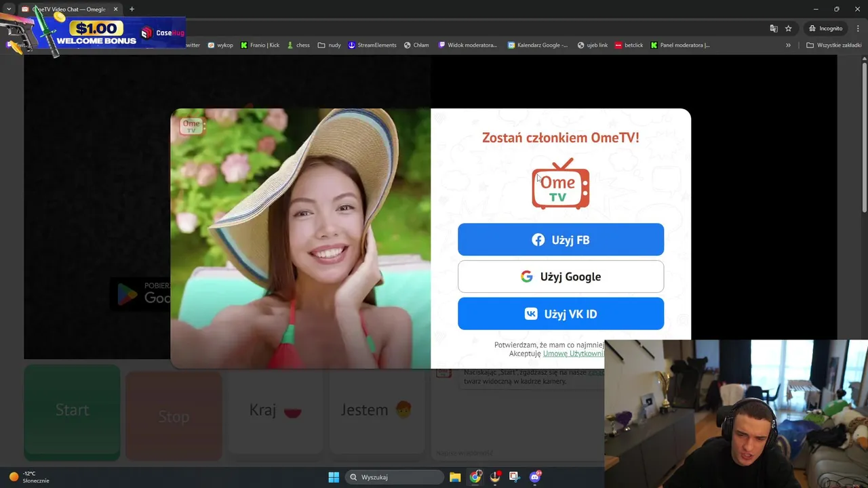The height and width of the screenshot is (488, 868).
Task: Open File Explorer from taskbar
Action: [x=455, y=477]
